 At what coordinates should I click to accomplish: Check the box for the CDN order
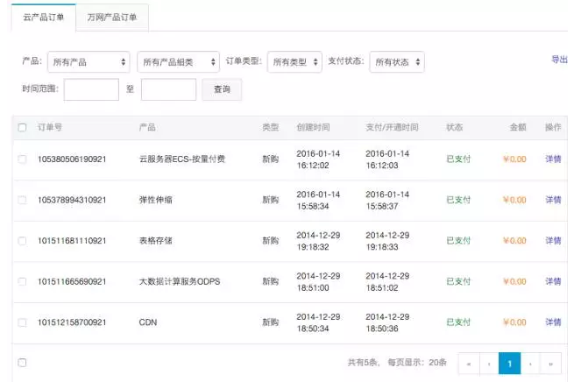pyautogui.click(x=22, y=322)
